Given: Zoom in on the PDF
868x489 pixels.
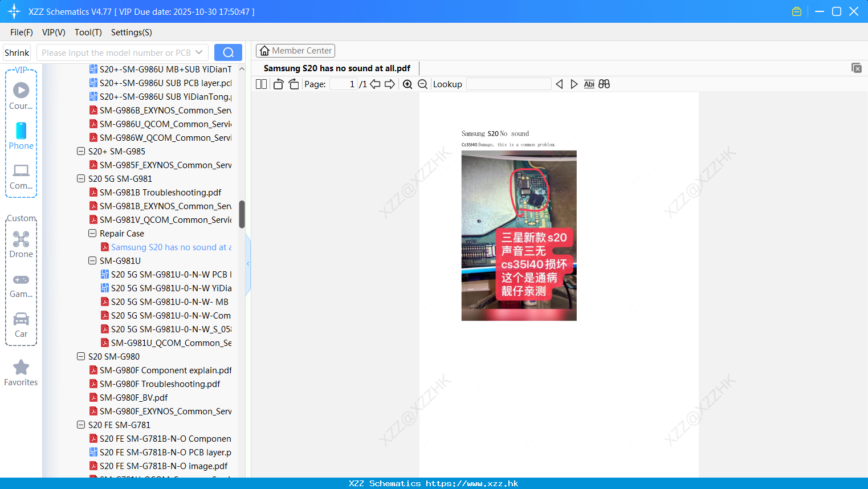Looking at the screenshot, I should click(x=407, y=84).
